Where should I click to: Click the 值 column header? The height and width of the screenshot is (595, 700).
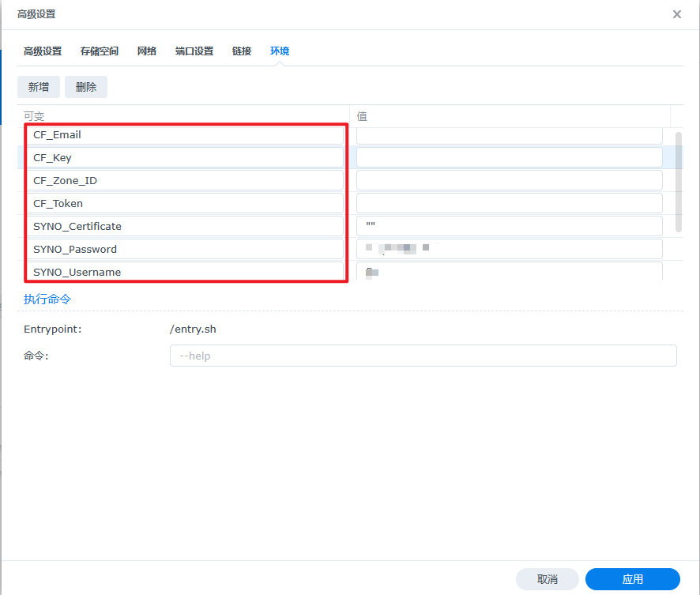(x=510, y=116)
